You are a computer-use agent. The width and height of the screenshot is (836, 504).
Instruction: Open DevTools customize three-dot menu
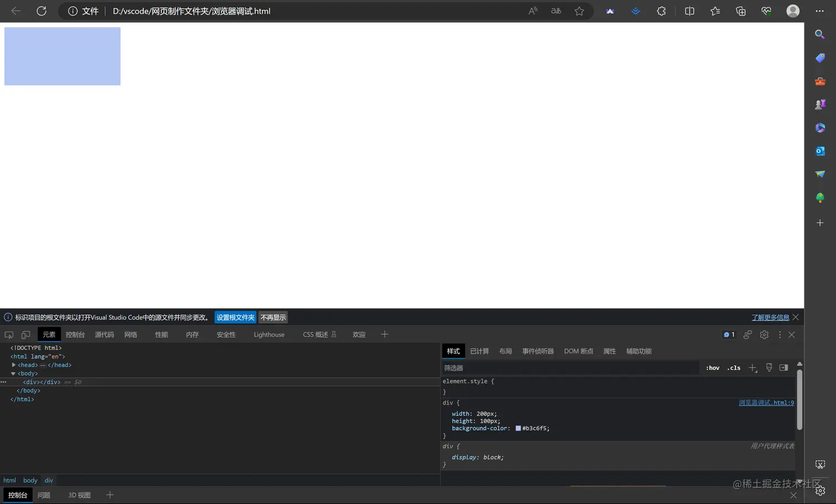click(x=780, y=335)
